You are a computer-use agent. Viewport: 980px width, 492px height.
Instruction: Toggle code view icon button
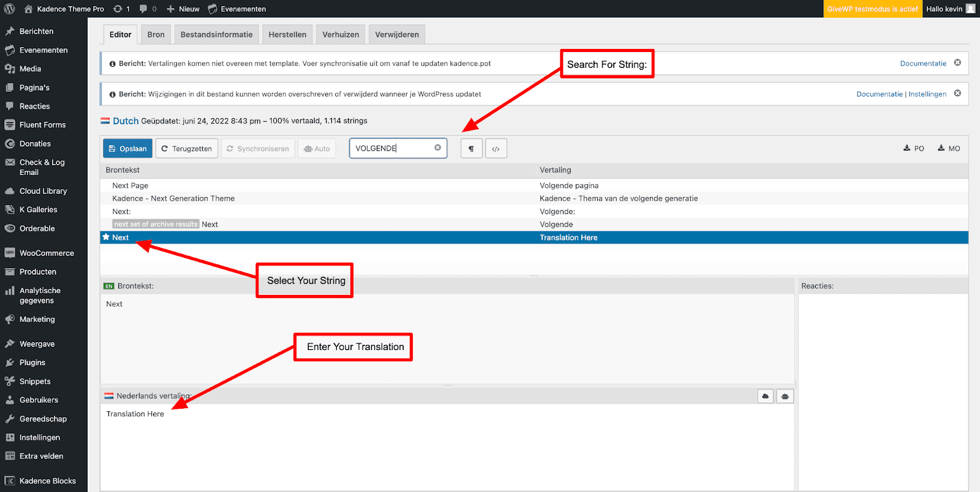(496, 149)
